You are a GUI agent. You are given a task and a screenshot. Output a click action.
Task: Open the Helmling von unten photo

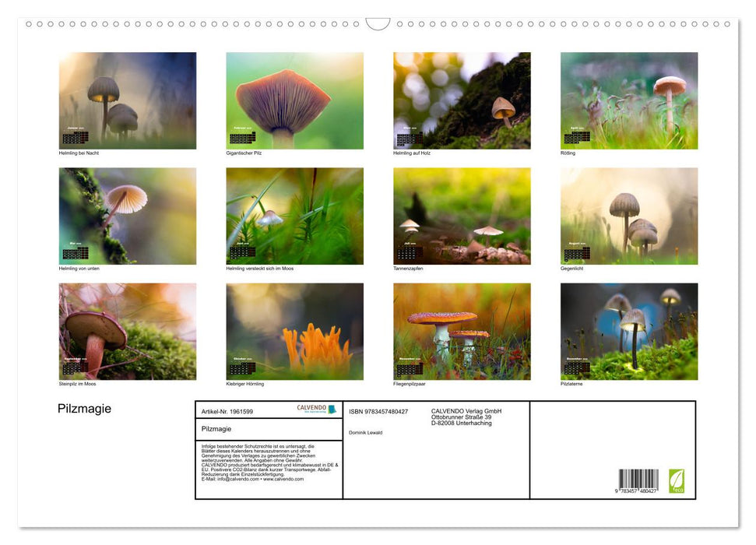[x=128, y=216]
